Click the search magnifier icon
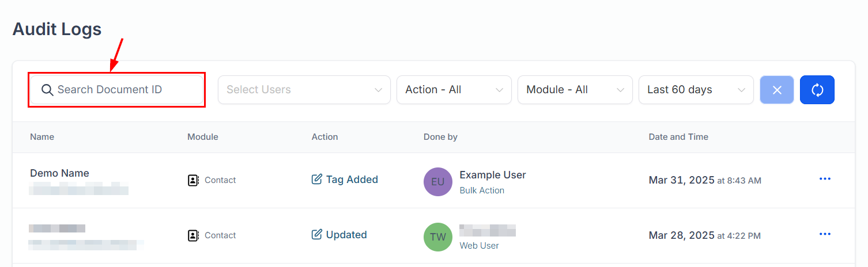 pos(47,90)
